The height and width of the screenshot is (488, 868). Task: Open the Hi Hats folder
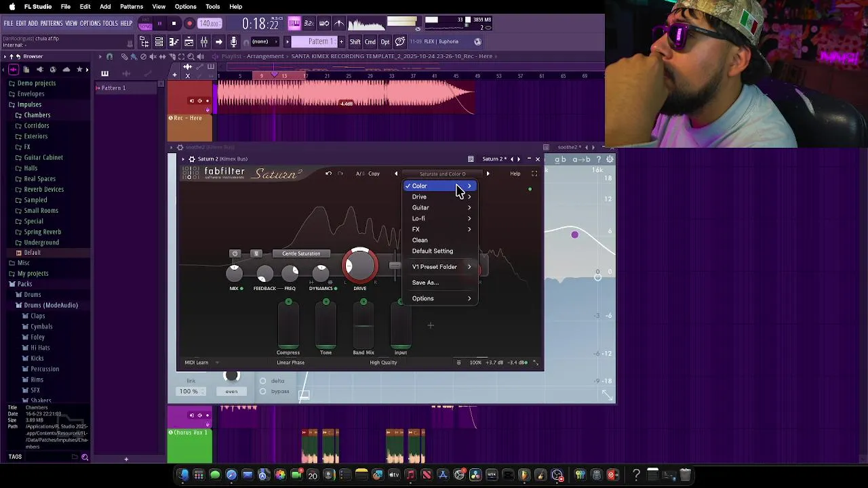pos(40,348)
